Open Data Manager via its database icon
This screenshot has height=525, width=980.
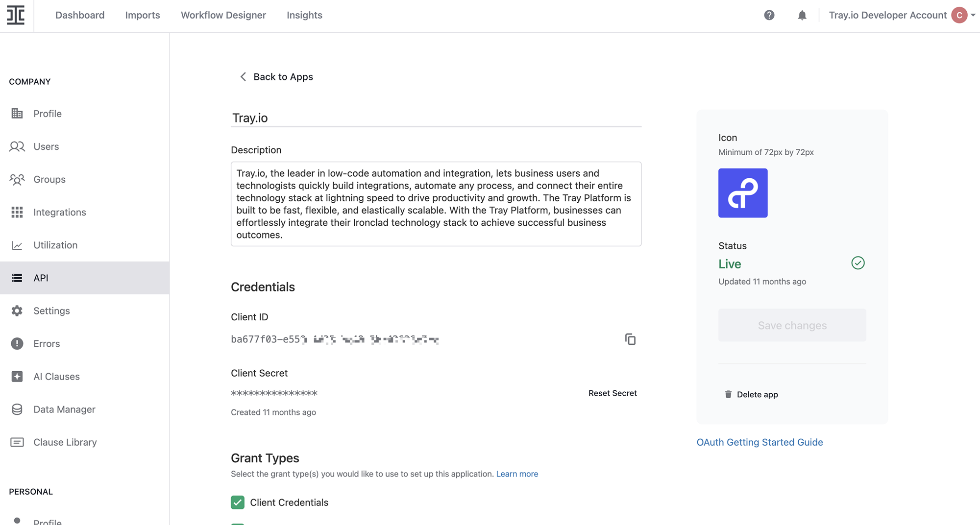coord(17,409)
